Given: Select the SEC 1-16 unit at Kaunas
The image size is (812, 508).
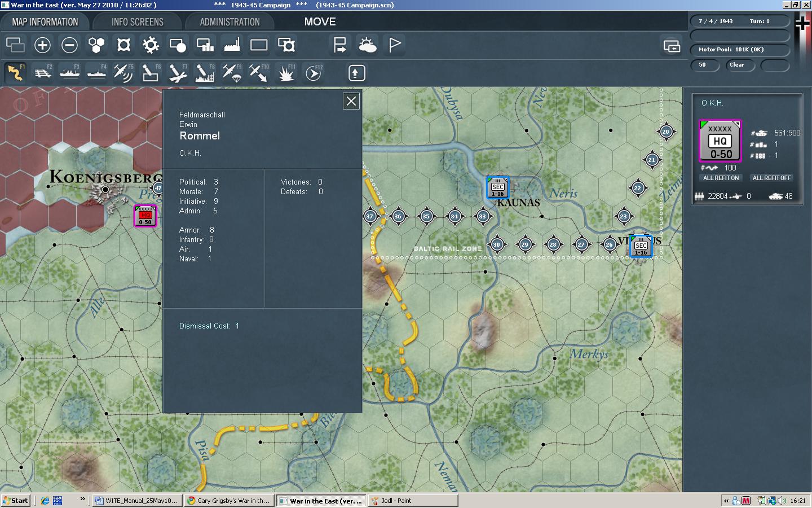Looking at the screenshot, I should point(498,187).
